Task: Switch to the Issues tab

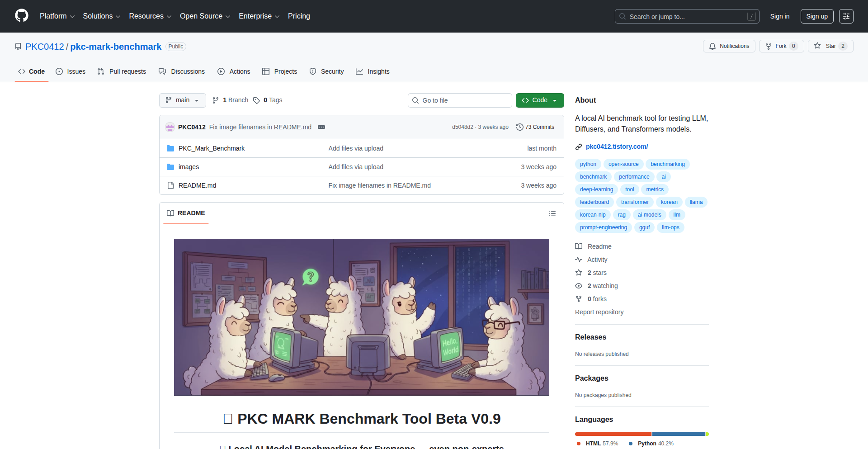Action: (71, 71)
